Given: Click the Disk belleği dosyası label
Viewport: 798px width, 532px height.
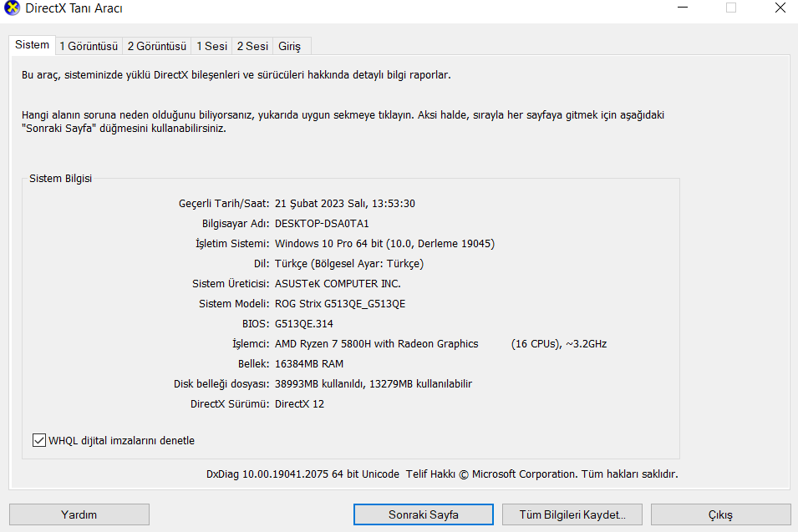Looking at the screenshot, I should click(x=221, y=384).
